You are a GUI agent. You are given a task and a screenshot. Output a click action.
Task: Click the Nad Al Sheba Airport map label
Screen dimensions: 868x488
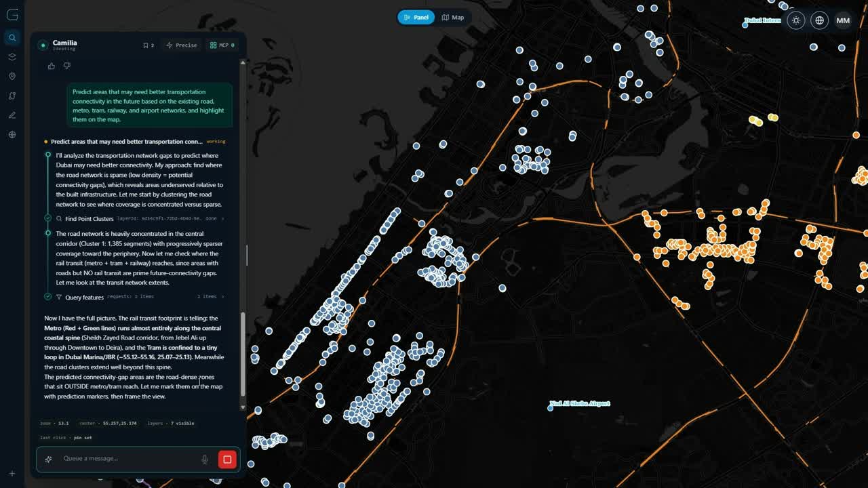(x=580, y=404)
